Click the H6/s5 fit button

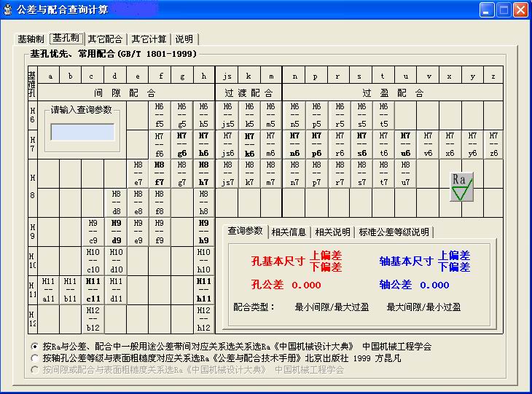point(361,115)
